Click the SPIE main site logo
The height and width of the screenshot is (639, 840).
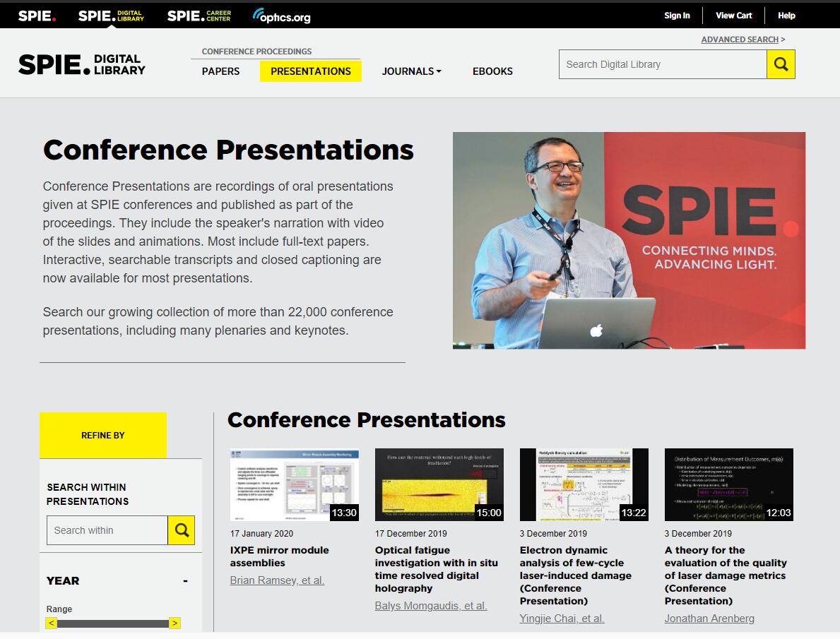[37, 16]
